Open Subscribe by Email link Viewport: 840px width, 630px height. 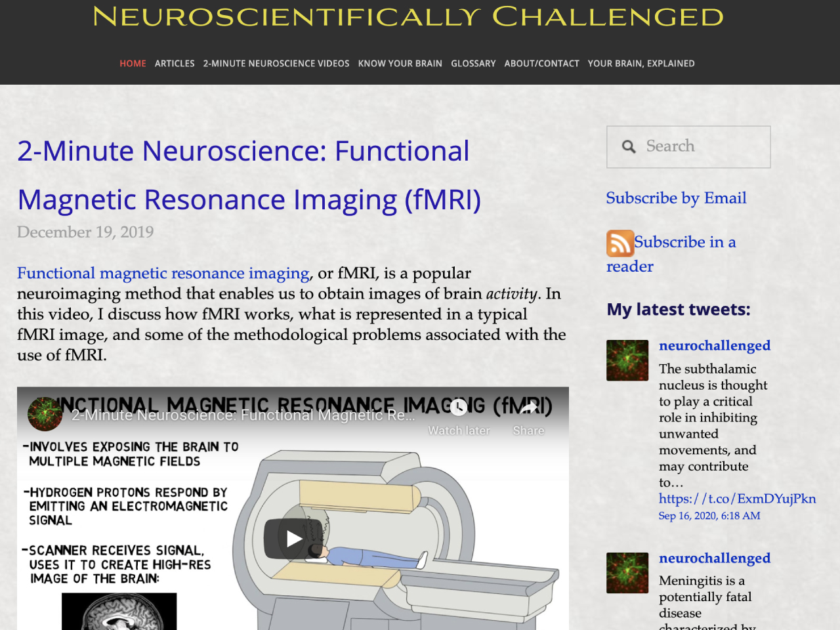point(676,198)
